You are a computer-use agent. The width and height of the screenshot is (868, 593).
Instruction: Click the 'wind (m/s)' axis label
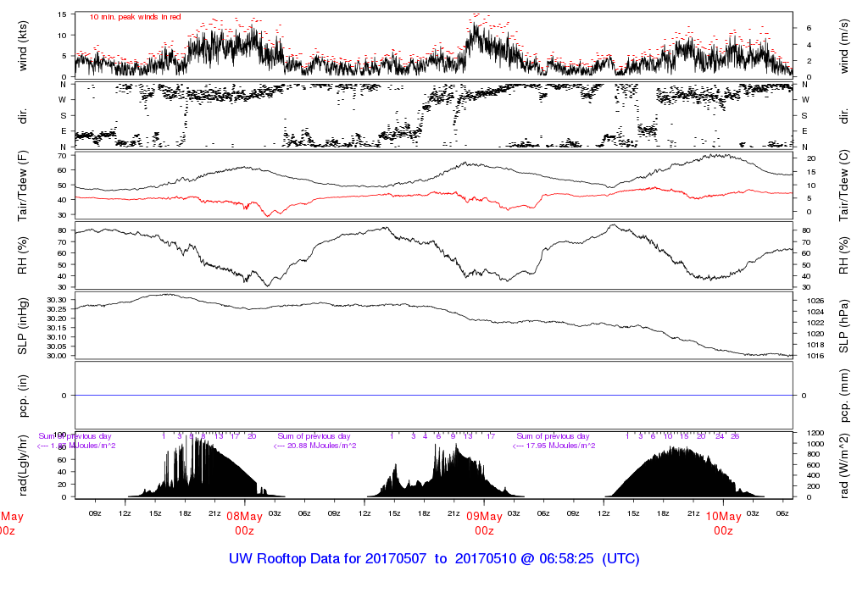[844, 46]
